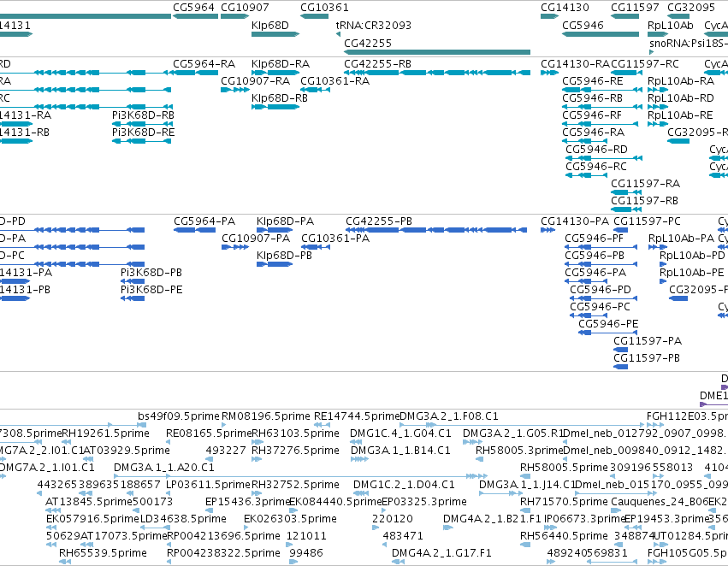Select the CG14130-PA protein feature
Image resolution: width=728 pixels, height=566 pixels.
coord(548,230)
